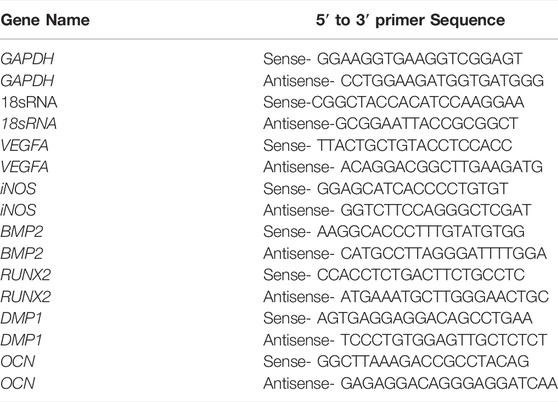Select the VEGFA antisense sequence ACAGGACGGCTTGAAGATG
558x402 pixels.
tap(442, 167)
